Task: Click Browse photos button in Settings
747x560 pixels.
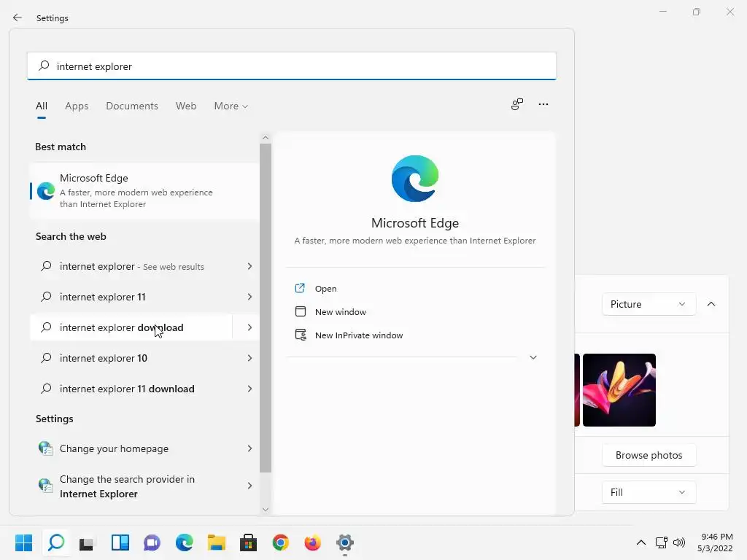Action: (649, 455)
